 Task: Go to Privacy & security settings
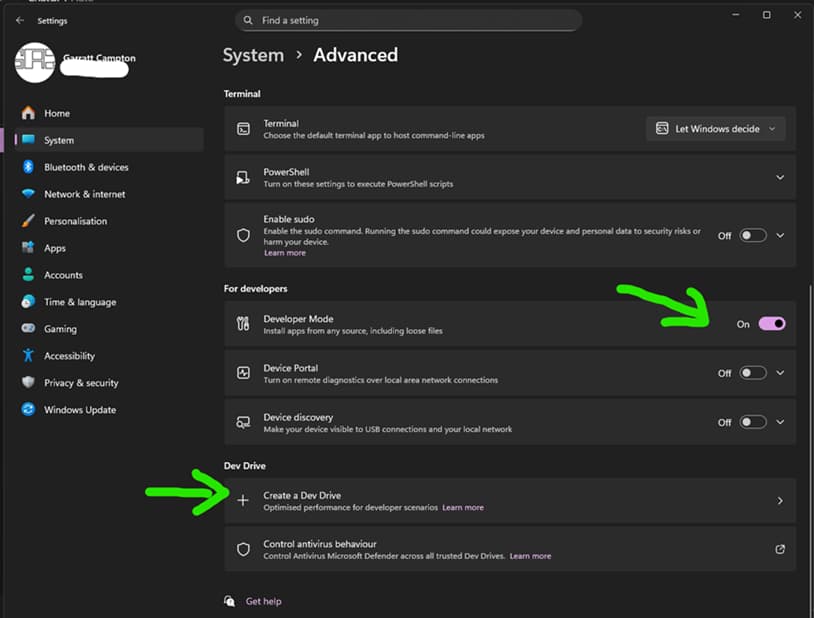(78, 382)
